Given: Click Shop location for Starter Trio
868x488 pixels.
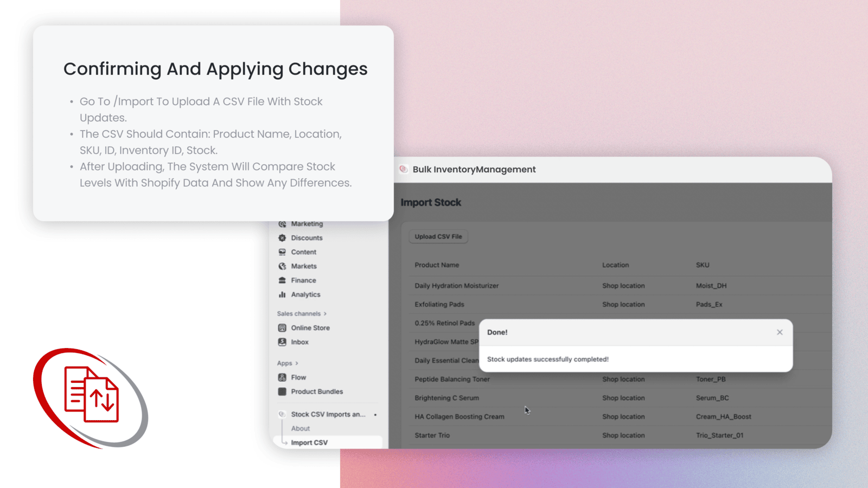Looking at the screenshot, I should 623,435.
